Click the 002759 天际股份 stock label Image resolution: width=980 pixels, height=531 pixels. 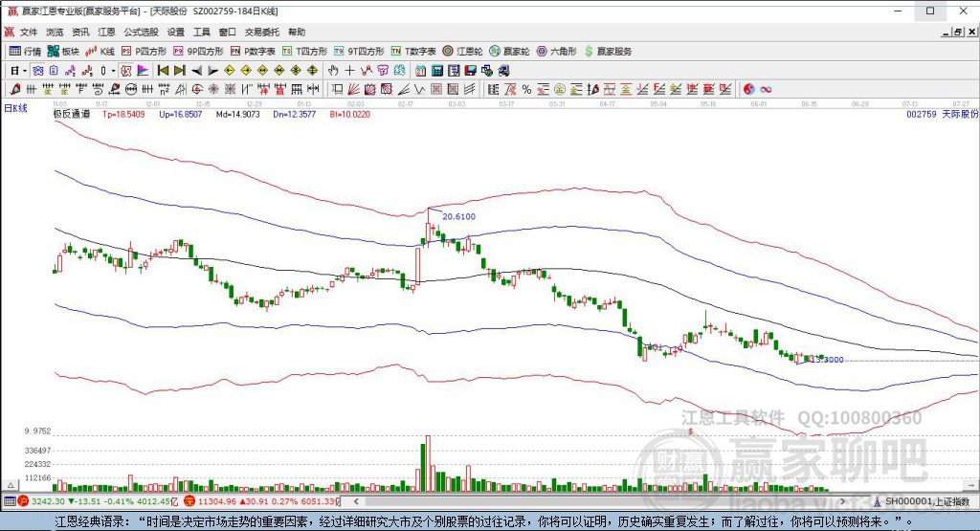(x=942, y=114)
